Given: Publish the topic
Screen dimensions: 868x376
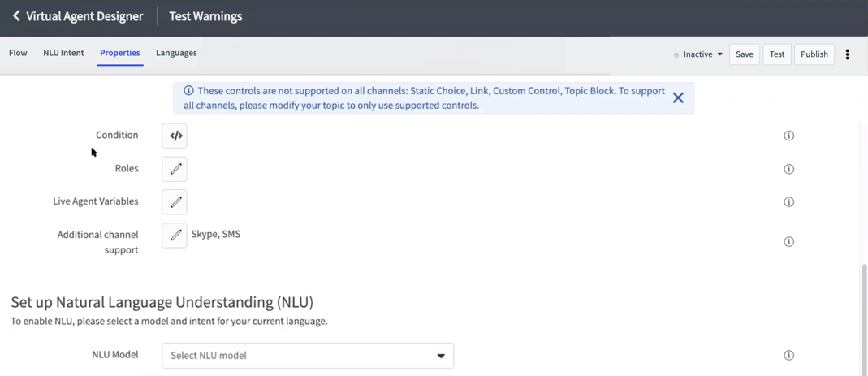Looking at the screenshot, I should coord(814,54).
